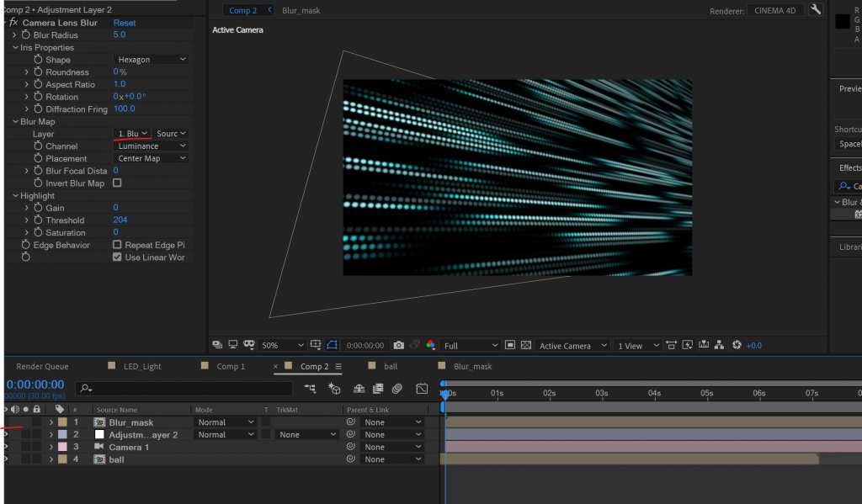Open the Blur Map Channel Luminance dropdown
The height and width of the screenshot is (504, 862).
coord(151,146)
